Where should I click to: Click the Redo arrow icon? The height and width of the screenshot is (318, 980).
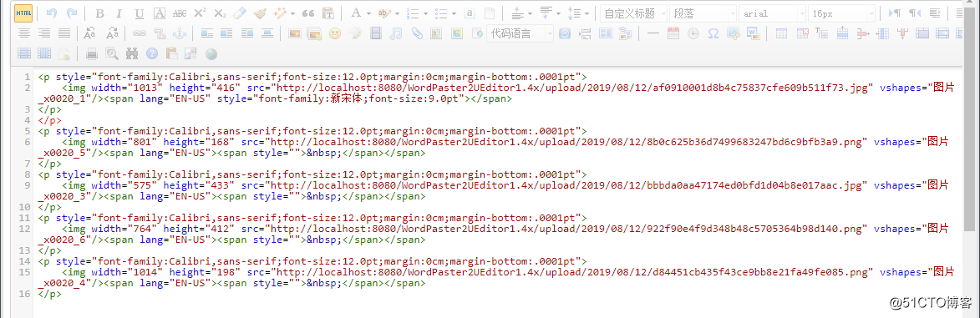pos(72,13)
